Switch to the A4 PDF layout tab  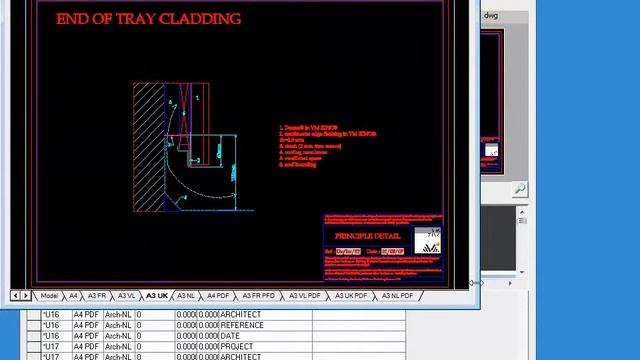tap(218, 296)
